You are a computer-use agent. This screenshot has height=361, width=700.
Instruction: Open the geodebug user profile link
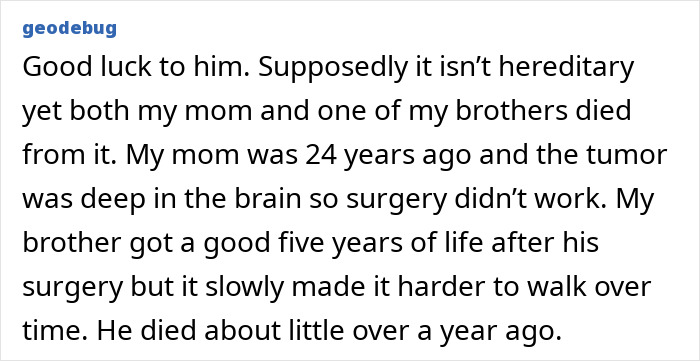coord(70,29)
